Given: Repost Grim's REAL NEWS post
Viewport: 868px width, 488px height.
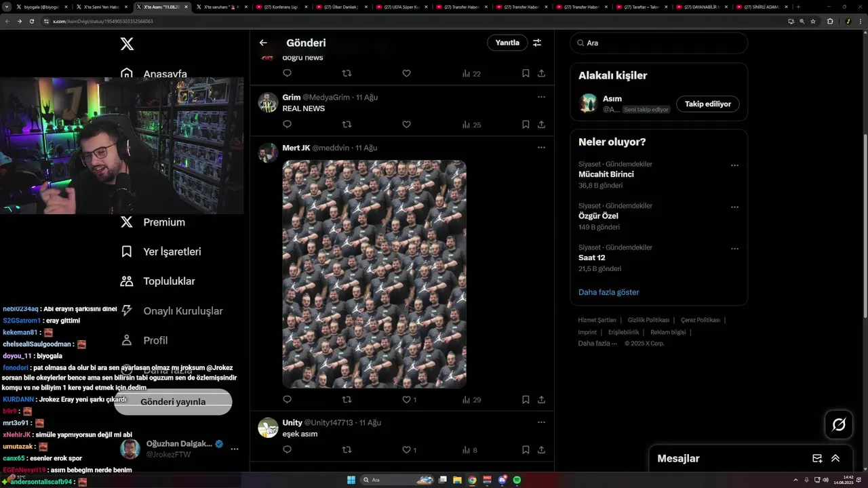Looking at the screenshot, I should point(347,125).
